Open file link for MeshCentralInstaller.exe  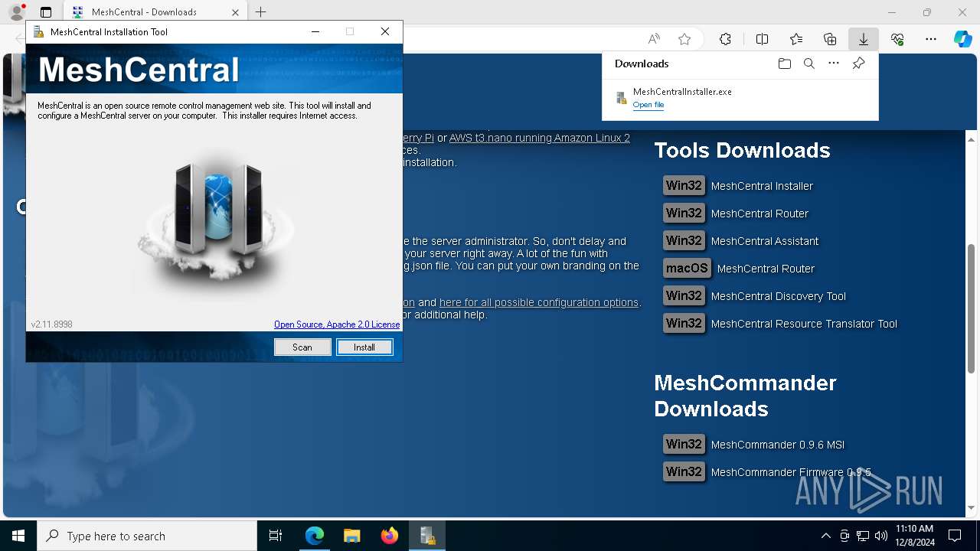648,105
